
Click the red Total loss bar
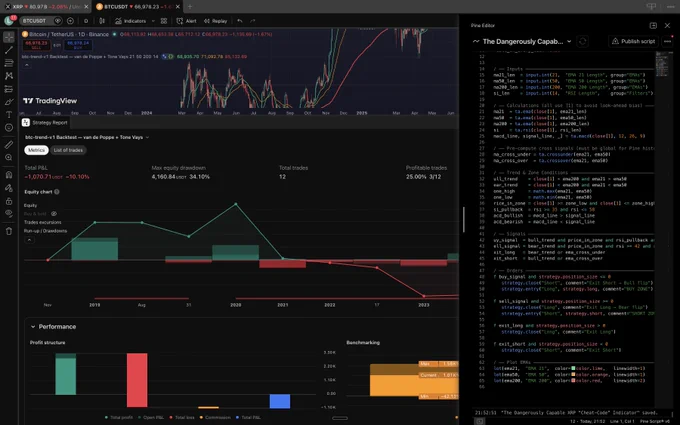pyautogui.click(x=137, y=380)
